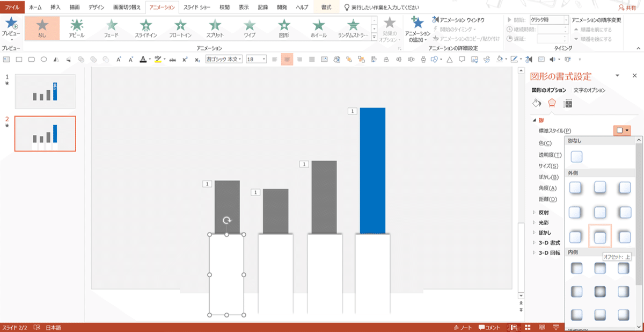Click the subscript x₂ icon

197,60
